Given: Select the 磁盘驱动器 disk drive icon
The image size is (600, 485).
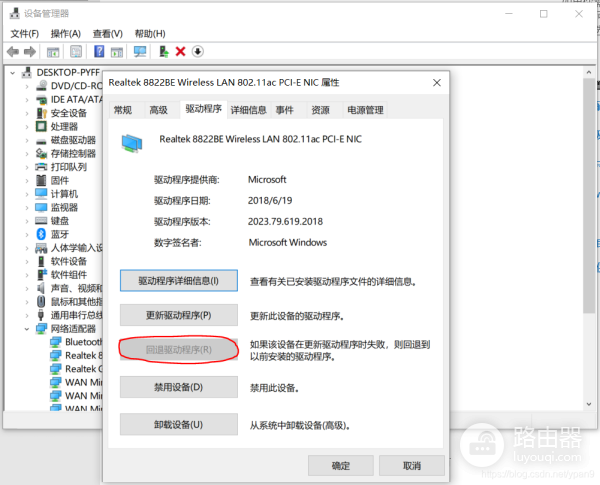Looking at the screenshot, I should click(41, 140).
